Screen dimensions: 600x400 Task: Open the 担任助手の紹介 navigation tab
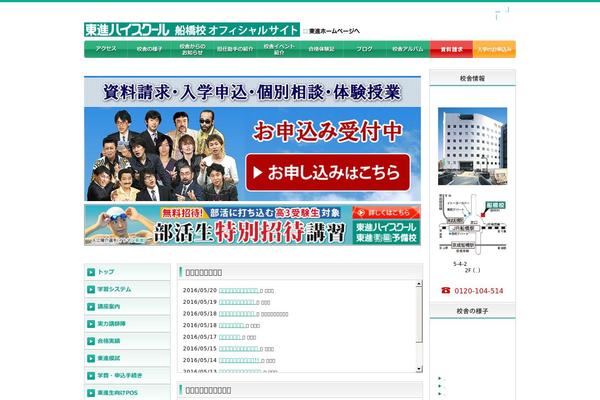pos(235,49)
